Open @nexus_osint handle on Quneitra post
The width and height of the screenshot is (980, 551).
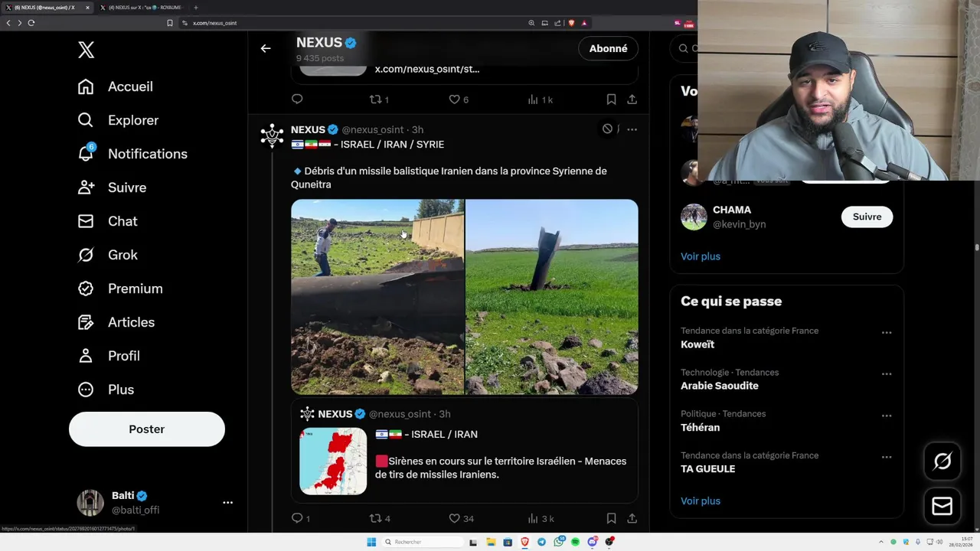[x=372, y=129]
